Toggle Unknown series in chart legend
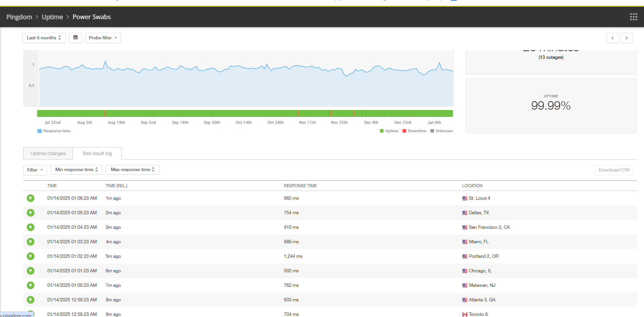The height and width of the screenshot is (317, 644). point(442,131)
